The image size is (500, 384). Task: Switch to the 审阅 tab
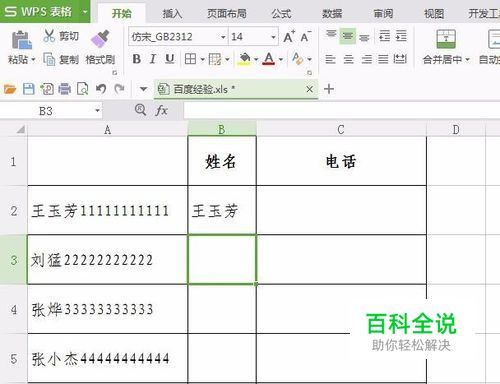tap(383, 13)
